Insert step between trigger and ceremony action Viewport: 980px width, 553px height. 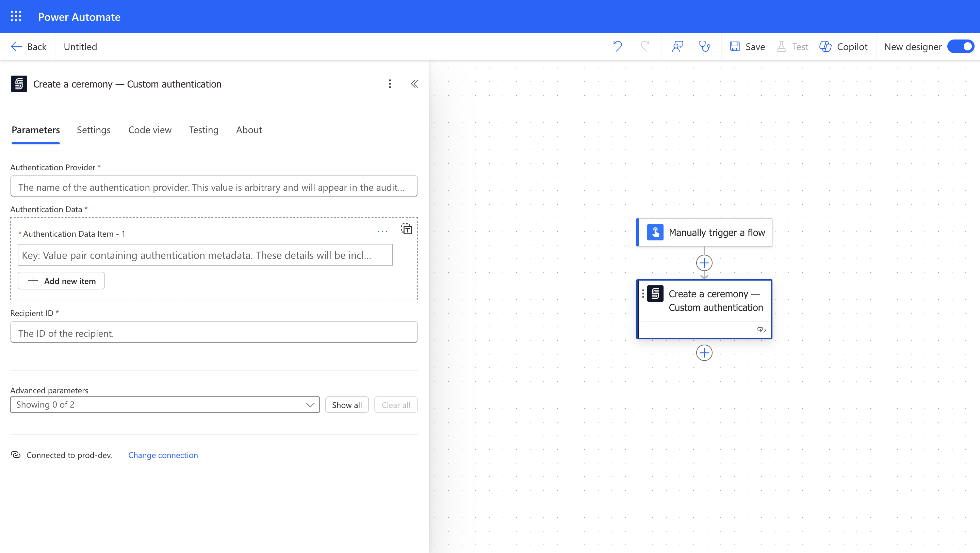pyautogui.click(x=704, y=263)
